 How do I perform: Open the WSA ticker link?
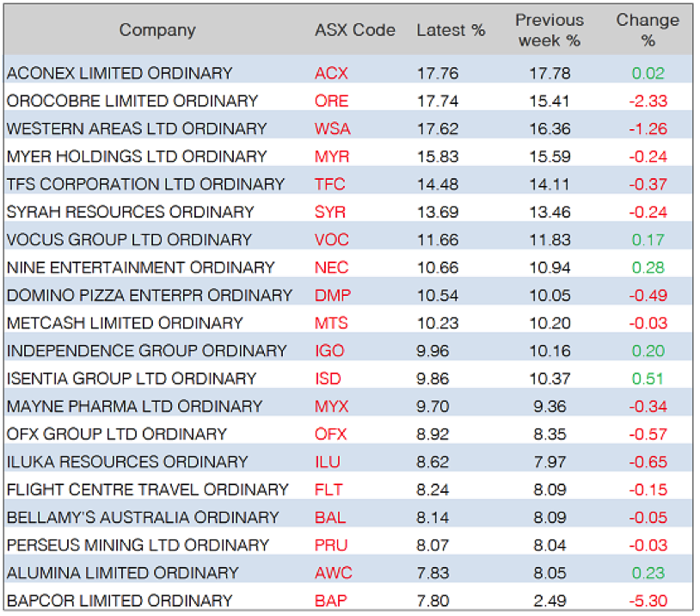click(x=333, y=129)
